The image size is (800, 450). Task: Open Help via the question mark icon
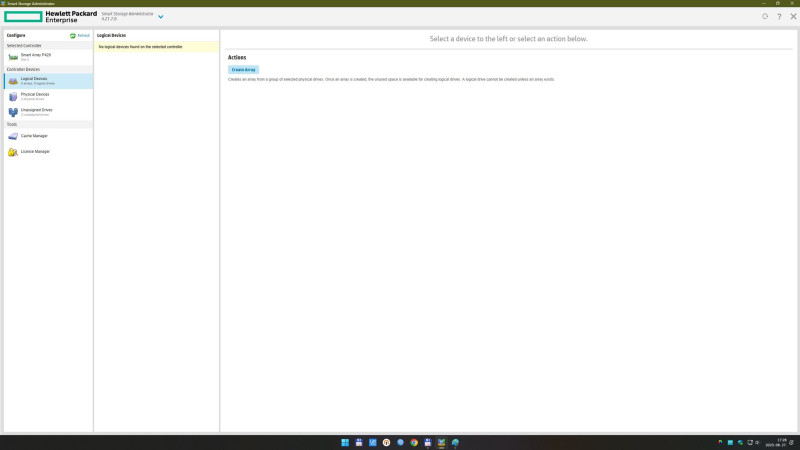coord(779,17)
